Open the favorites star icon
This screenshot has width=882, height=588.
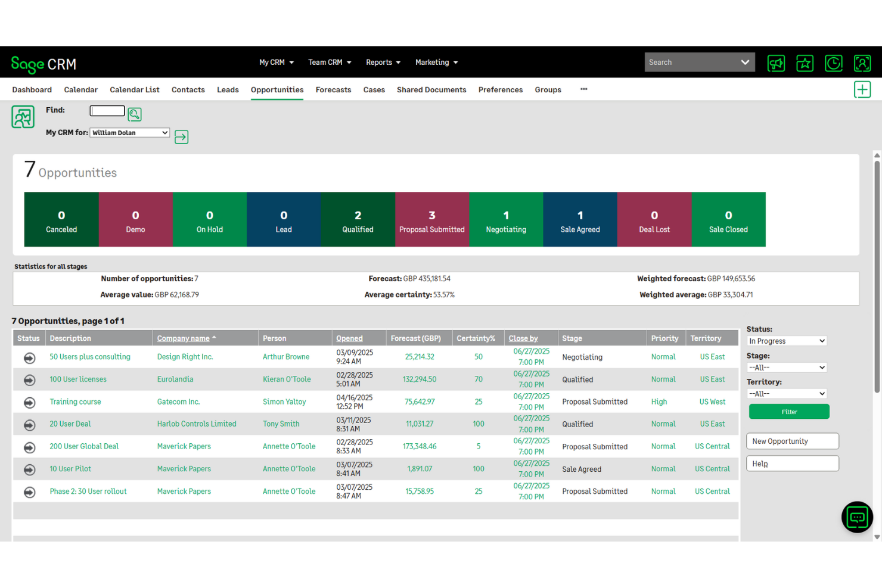805,63
